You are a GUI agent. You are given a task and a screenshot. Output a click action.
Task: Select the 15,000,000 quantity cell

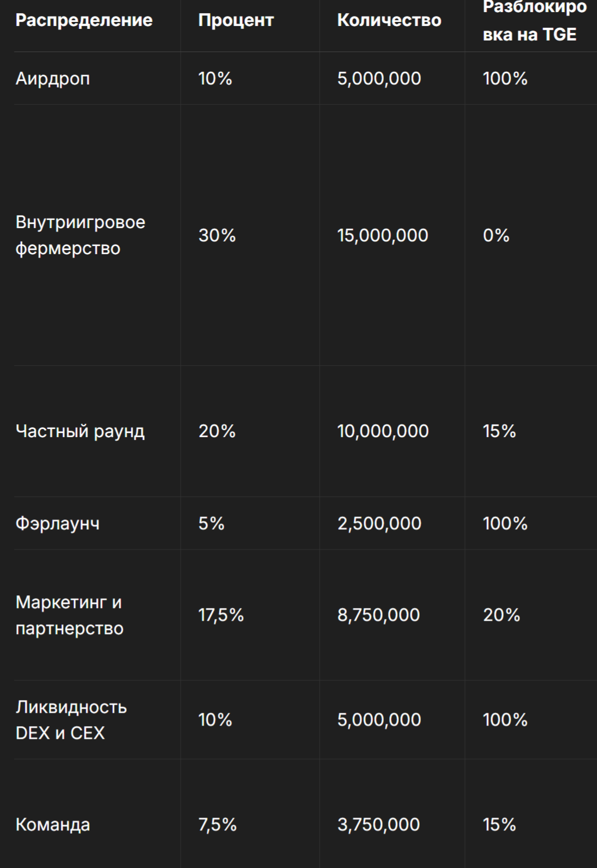[383, 236]
